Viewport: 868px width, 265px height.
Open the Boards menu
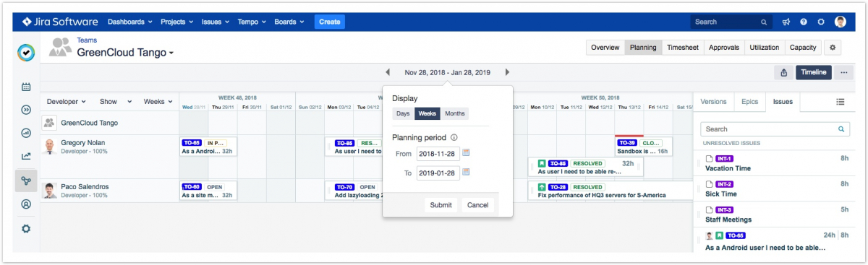click(289, 22)
